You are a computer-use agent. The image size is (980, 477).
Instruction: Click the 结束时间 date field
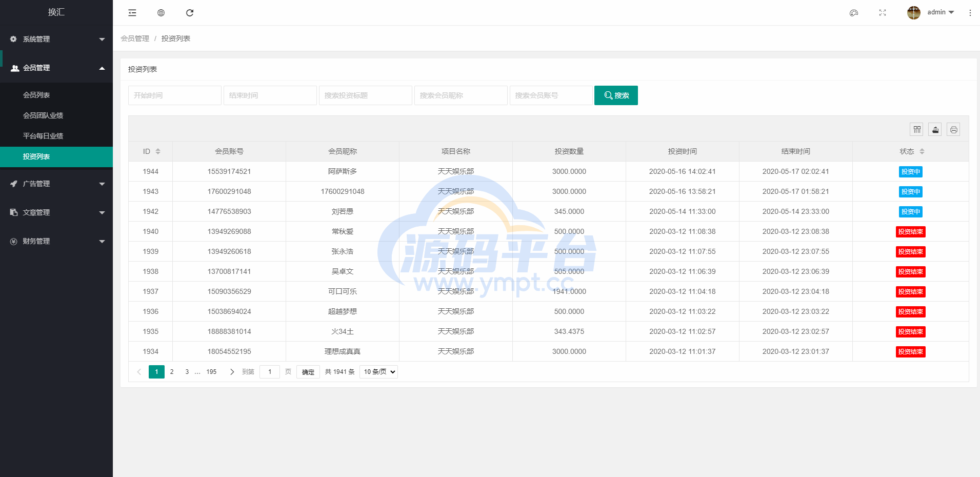click(270, 95)
